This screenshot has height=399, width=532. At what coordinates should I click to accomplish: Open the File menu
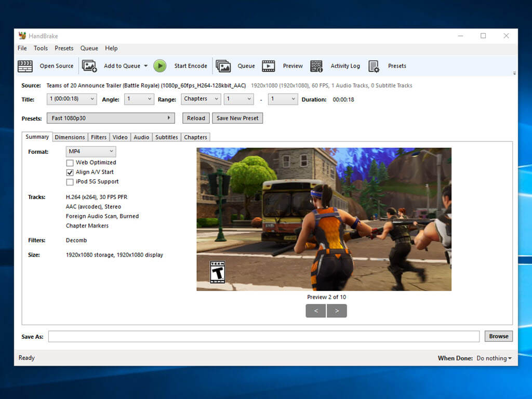[22, 48]
